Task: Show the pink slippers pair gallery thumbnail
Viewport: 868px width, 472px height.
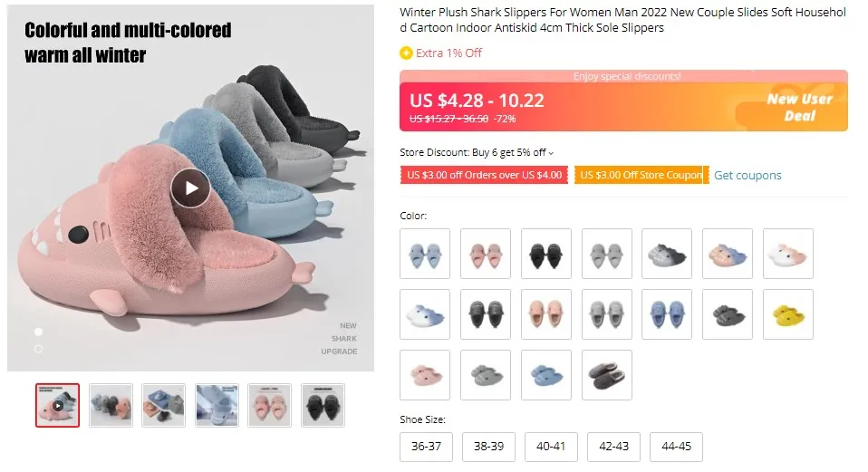Action: point(270,405)
